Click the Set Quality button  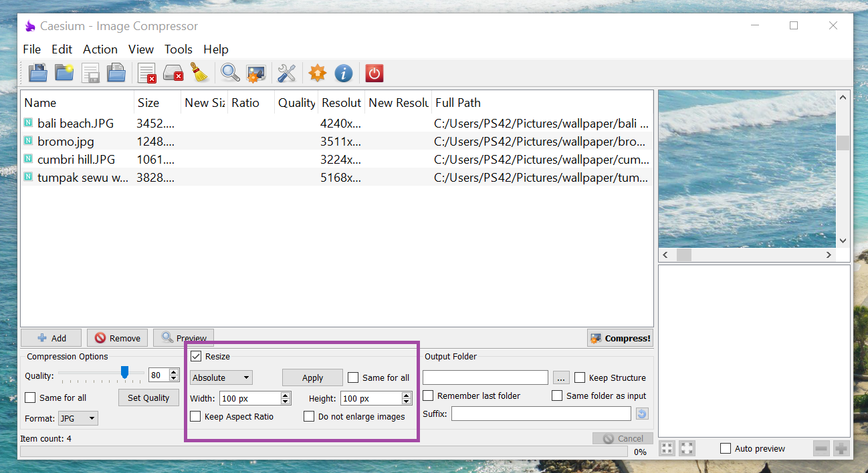148,398
